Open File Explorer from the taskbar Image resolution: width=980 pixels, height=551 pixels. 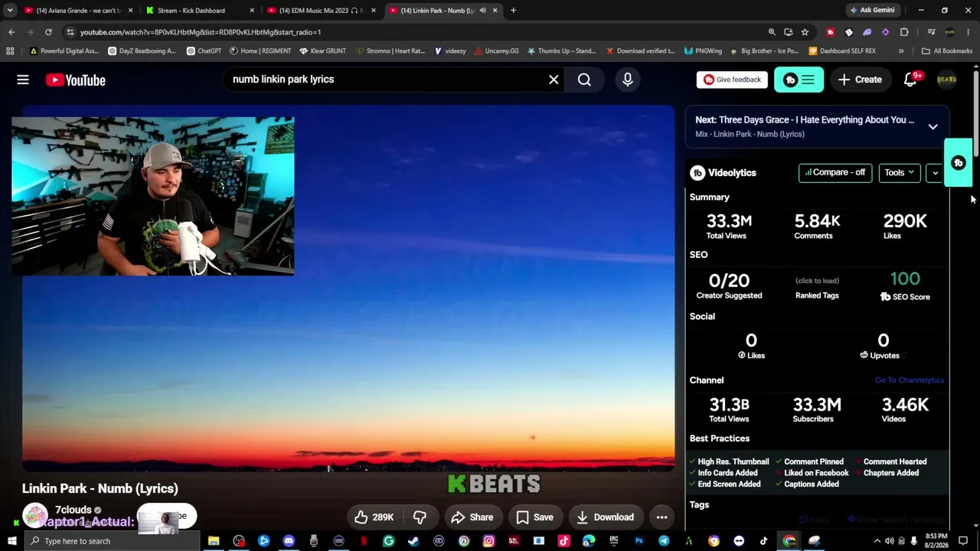(x=214, y=541)
